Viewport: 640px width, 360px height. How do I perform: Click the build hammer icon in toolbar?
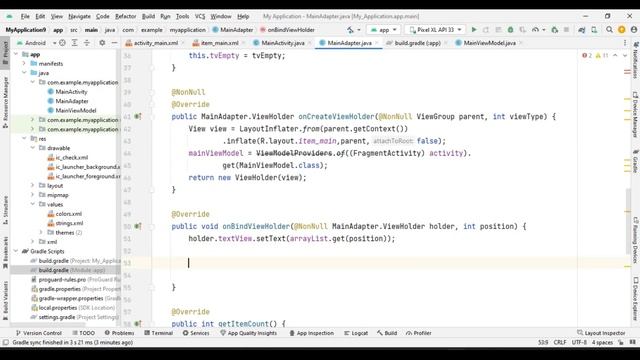[350, 30]
